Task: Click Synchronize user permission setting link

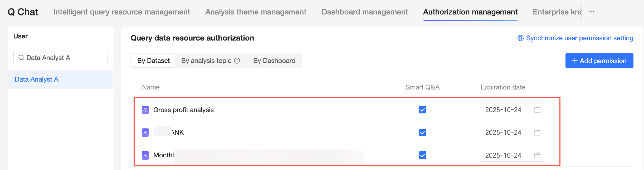Action: (579, 38)
